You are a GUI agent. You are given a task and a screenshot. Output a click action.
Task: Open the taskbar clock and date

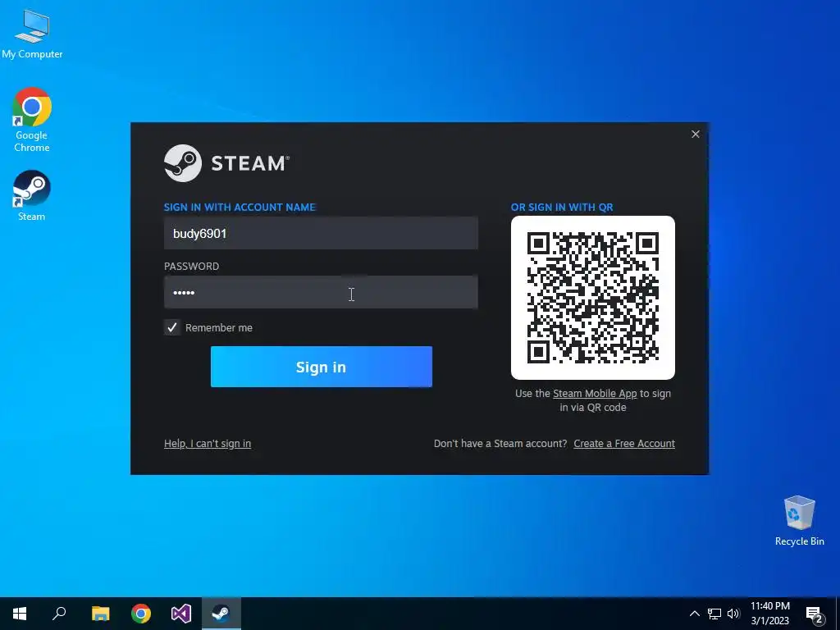coord(769,614)
